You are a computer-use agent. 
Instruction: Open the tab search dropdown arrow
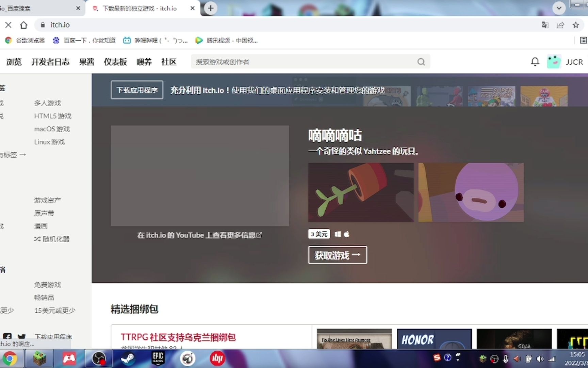coord(559,8)
